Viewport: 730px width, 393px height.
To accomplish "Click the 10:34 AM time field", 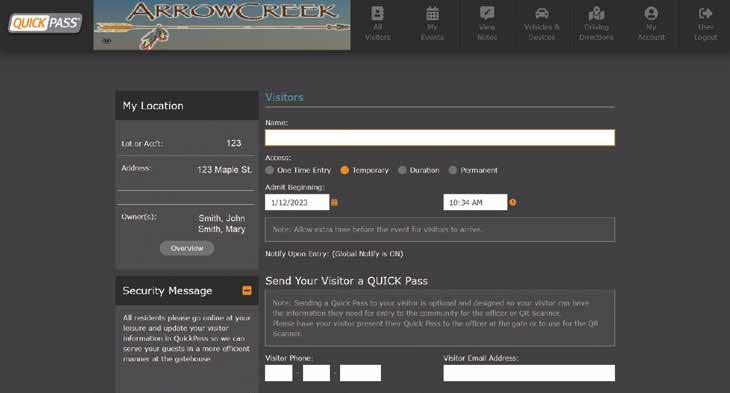I will click(x=475, y=202).
